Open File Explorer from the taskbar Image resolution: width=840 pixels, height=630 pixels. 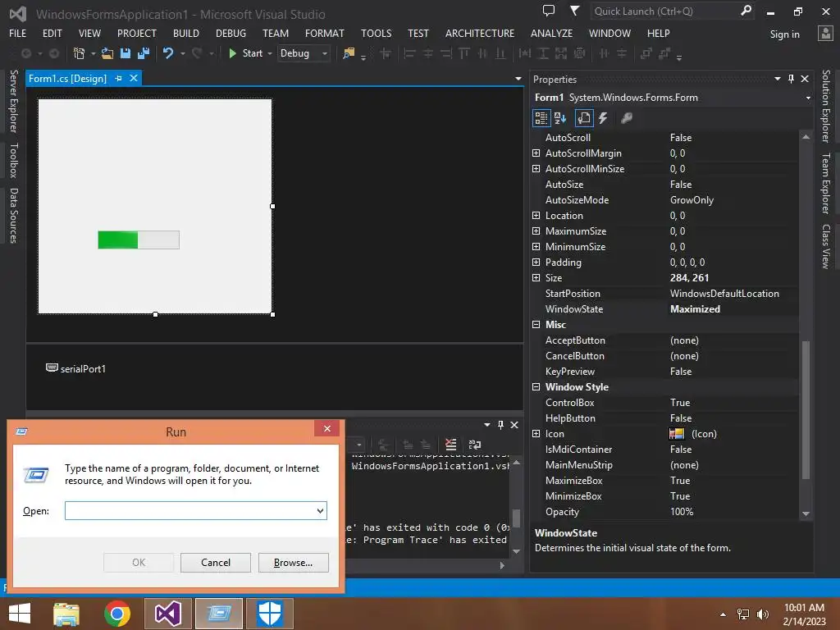(66, 614)
